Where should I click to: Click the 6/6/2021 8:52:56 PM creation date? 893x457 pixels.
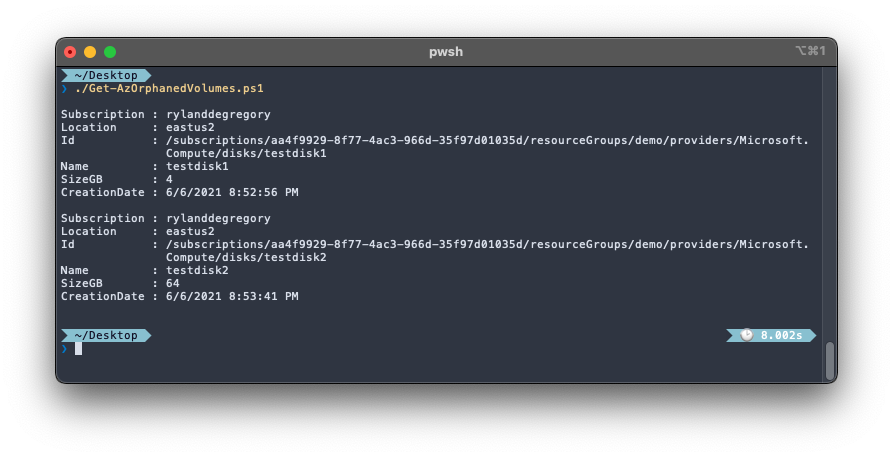(232, 192)
